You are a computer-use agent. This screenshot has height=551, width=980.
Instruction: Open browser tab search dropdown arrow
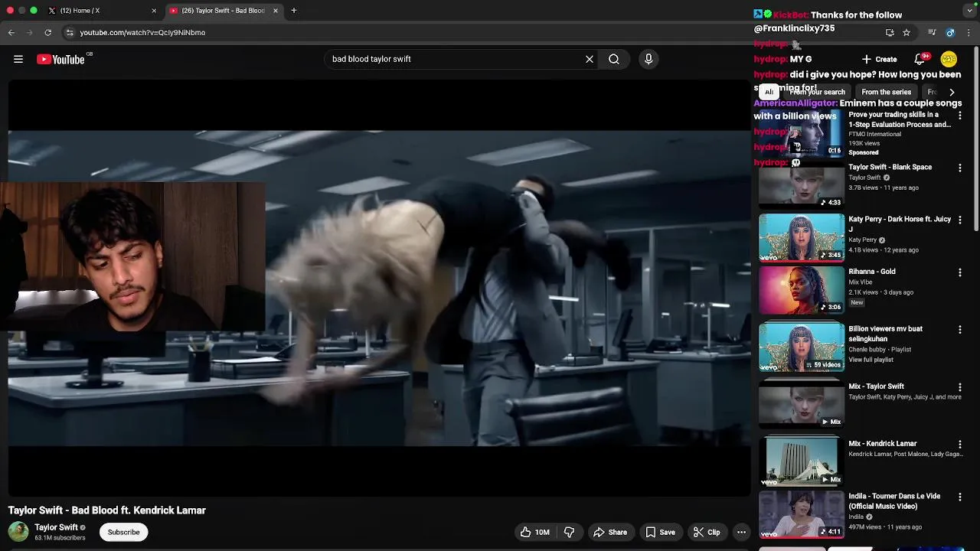pos(969,11)
